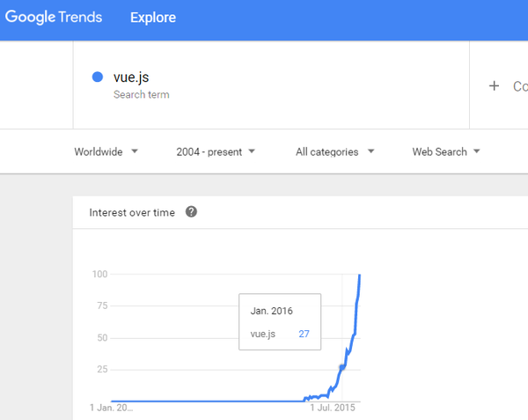The height and width of the screenshot is (420, 528).
Task: Click the chart line peak at 100
Action: pyautogui.click(x=360, y=276)
